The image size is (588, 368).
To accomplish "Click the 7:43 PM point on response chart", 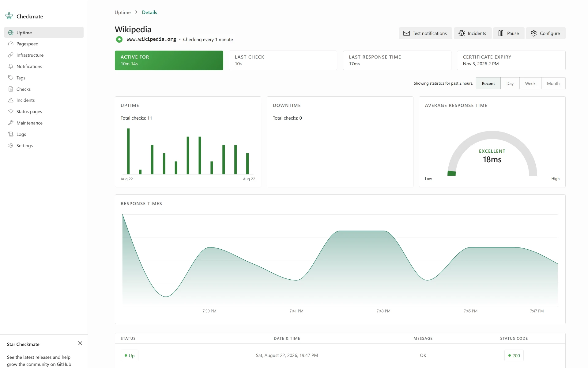I will tap(383, 231).
